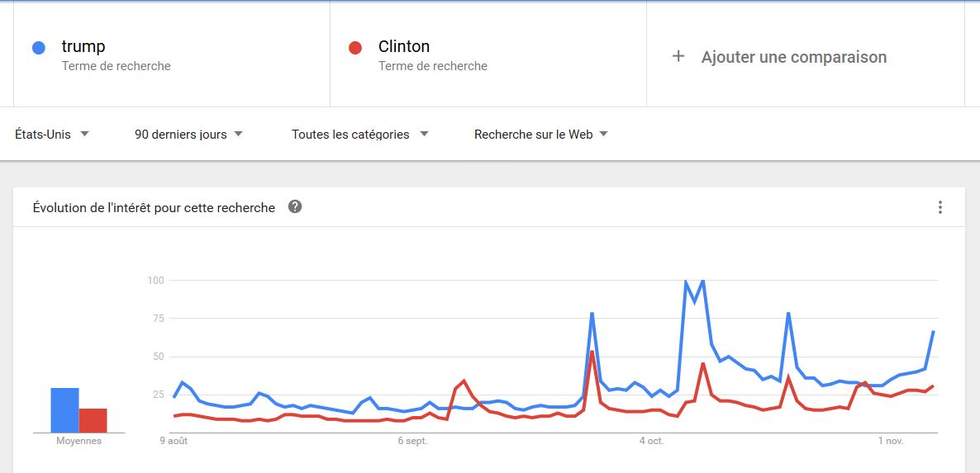Open the 90 derniers jours dropdown

(188, 135)
